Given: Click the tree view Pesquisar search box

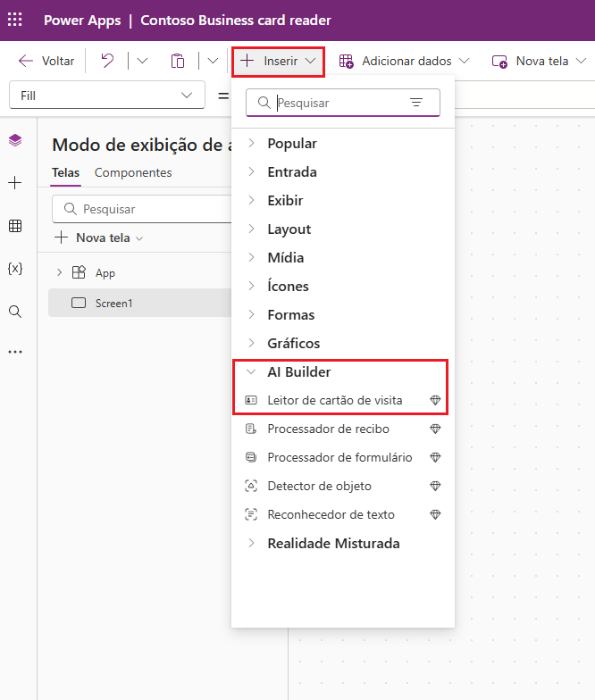Looking at the screenshot, I should (x=141, y=209).
